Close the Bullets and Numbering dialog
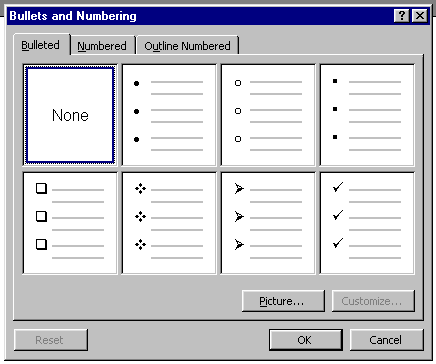Image resolution: width=436 pixels, height=364 pixels. [420, 16]
